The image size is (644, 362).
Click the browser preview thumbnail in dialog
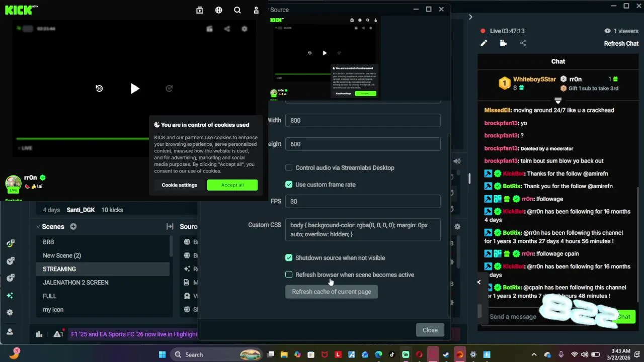pos(325,57)
